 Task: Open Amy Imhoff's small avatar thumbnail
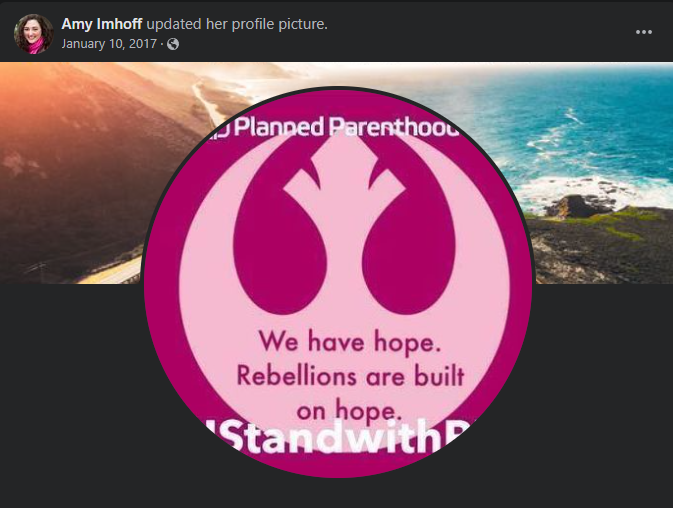(33, 34)
